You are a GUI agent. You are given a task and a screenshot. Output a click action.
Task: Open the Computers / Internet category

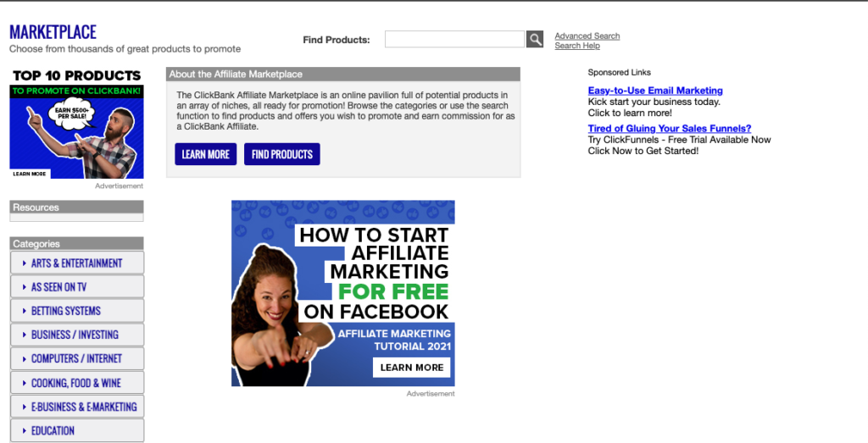(x=77, y=358)
